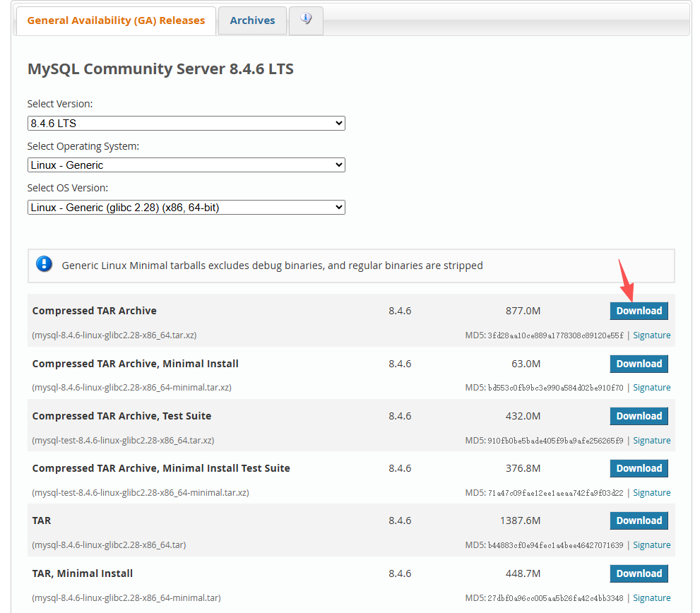
Task: Open the Archives tab
Action: coord(252,20)
